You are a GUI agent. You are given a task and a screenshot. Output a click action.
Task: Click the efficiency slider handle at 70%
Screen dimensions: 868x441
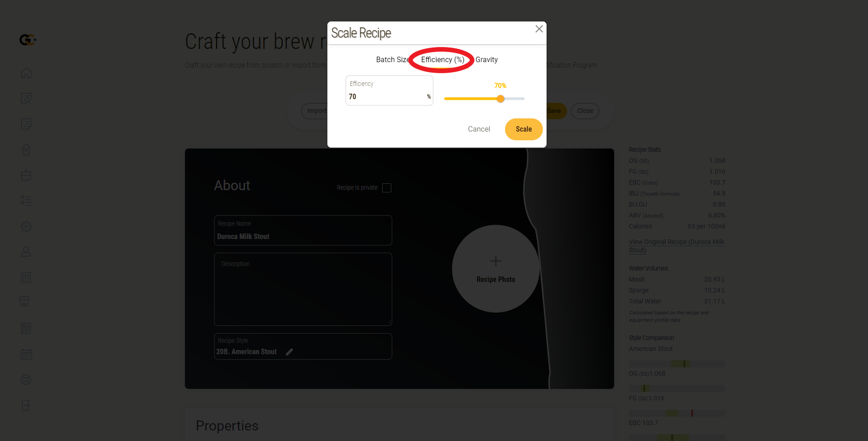500,99
